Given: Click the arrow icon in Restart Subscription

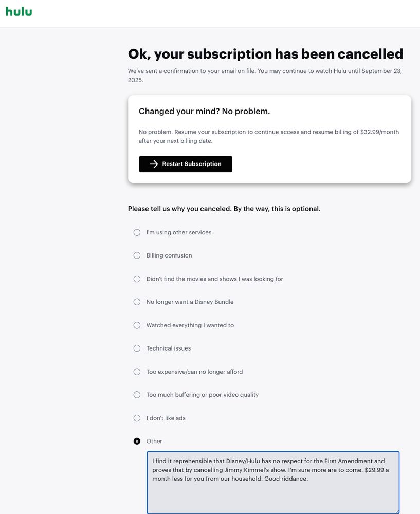Looking at the screenshot, I should 153,164.
